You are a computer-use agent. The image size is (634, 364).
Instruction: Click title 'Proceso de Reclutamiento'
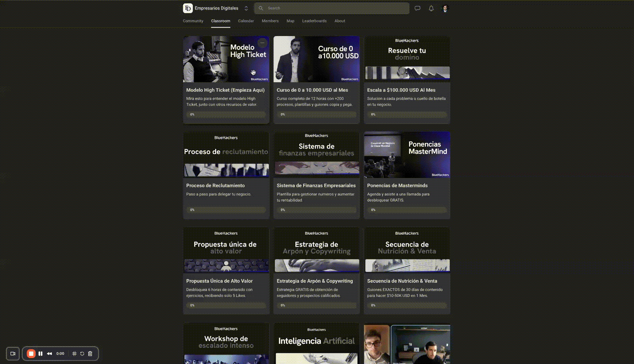pos(215,185)
